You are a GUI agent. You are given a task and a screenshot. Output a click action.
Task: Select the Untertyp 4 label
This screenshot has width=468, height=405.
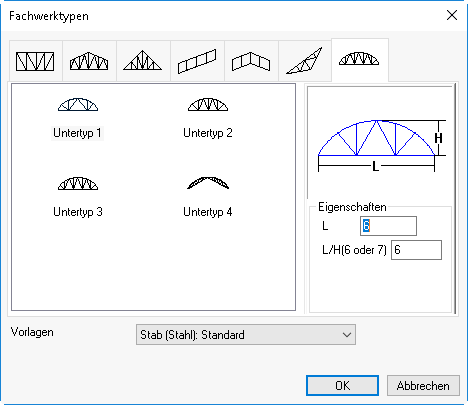pos(208,212)
